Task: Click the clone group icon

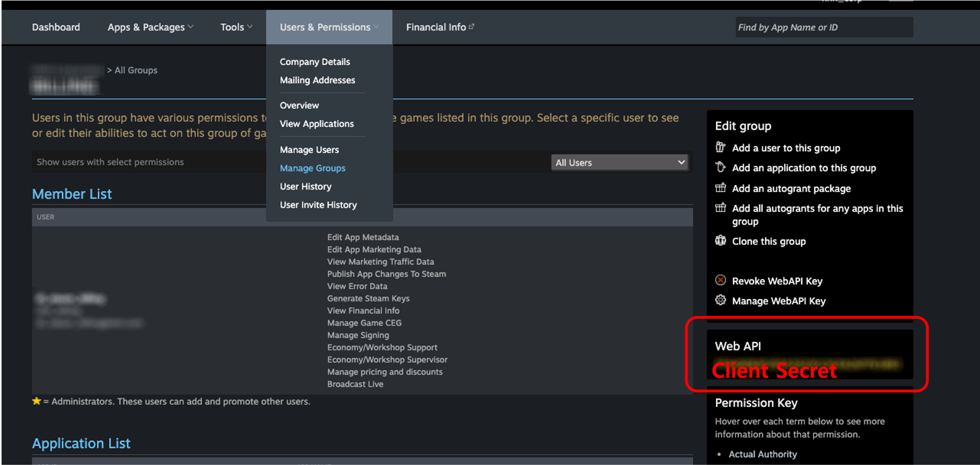Action: pyautogui.click(x=720, y=240)
